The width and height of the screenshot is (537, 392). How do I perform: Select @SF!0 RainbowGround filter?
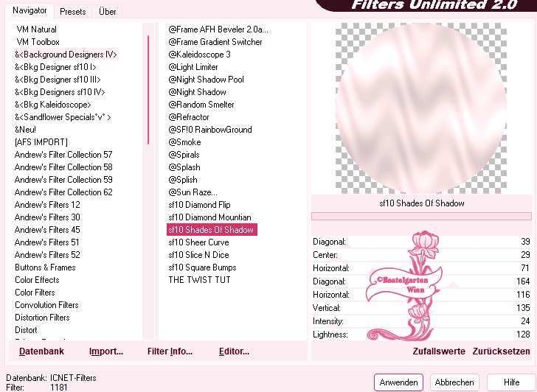[210, 130]
